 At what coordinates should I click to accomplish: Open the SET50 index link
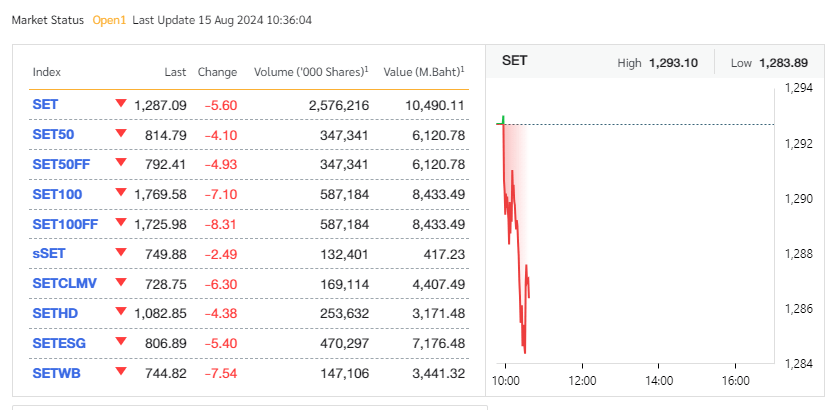[x=53, y=134]
